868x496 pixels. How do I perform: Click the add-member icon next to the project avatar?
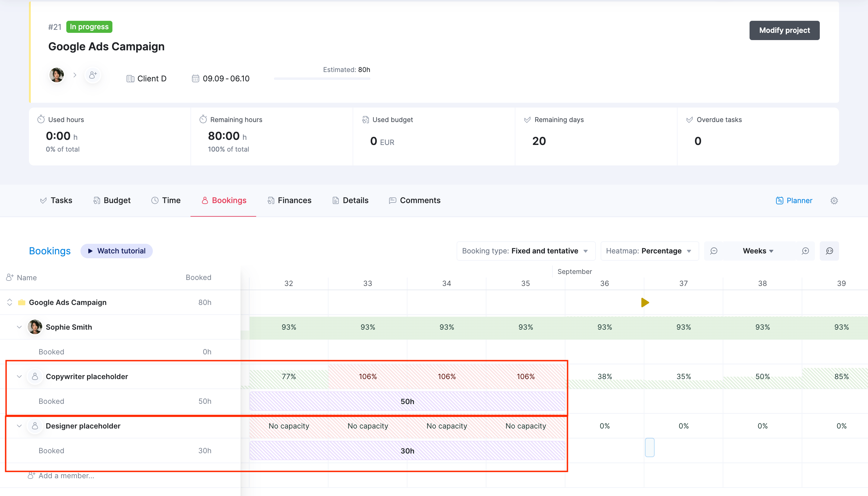coord(93,75)
